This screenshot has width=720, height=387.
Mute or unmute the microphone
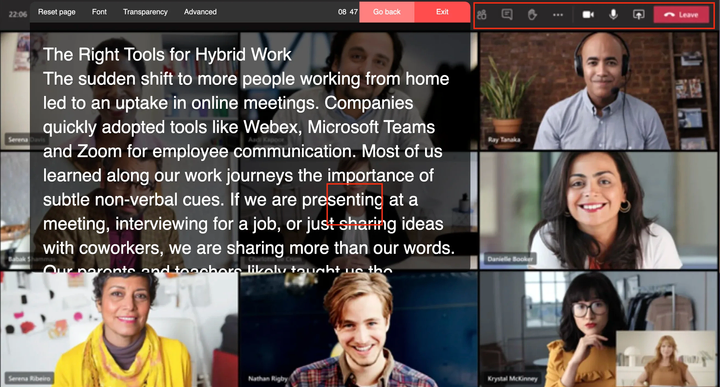point(613,15)
